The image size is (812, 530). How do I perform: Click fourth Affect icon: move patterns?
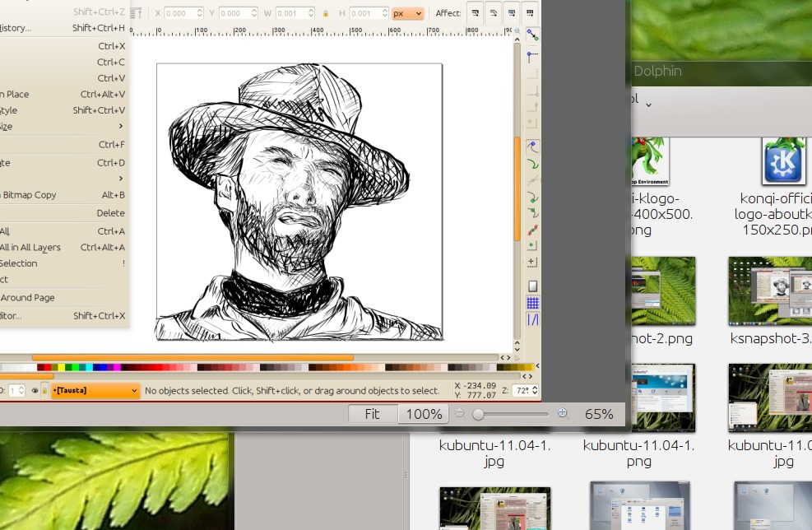pos(529,13)
